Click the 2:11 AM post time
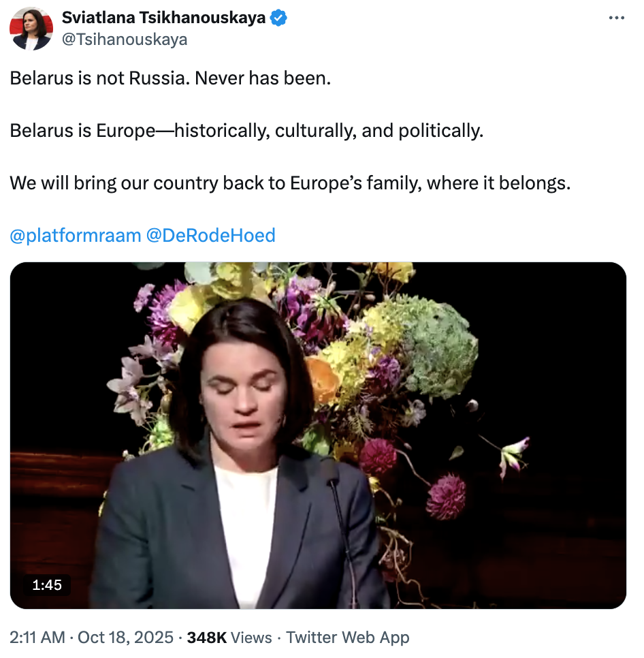This screenshot has height=658, width=644. pyautogui.click(x=37, y=638)
